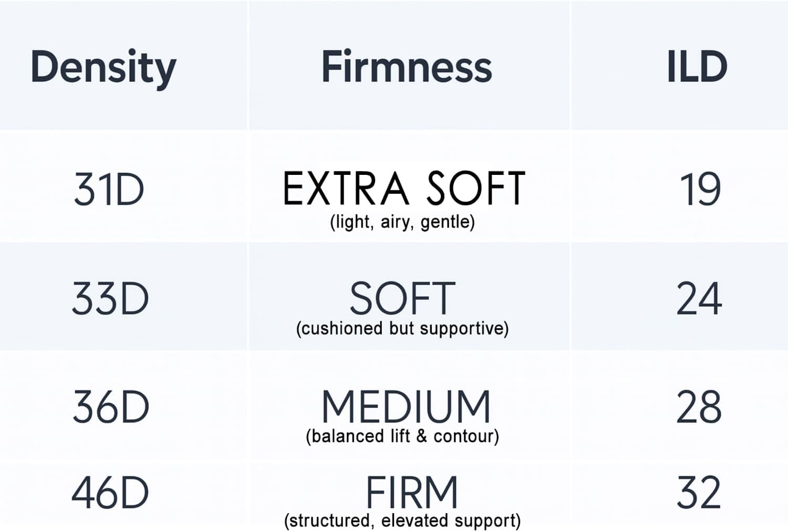Click the MEDIUM firmness label
Viewport: 788px width, 532px height.
point(406,407)
